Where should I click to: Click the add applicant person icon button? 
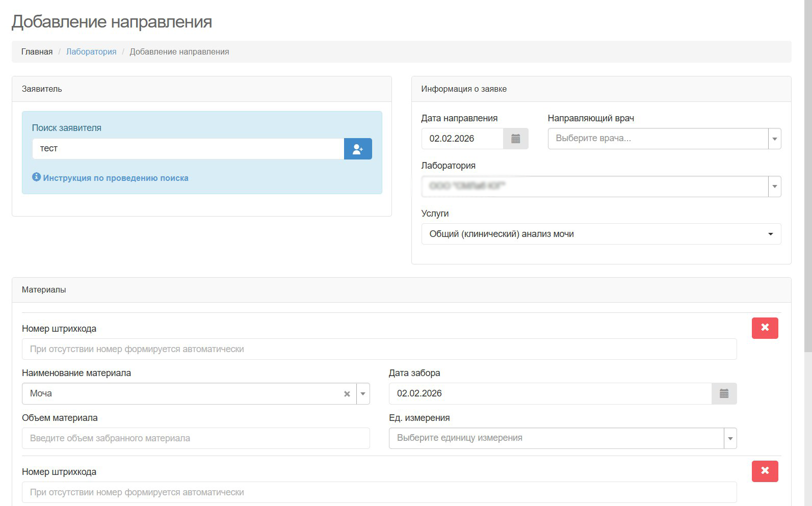point(358,149)
